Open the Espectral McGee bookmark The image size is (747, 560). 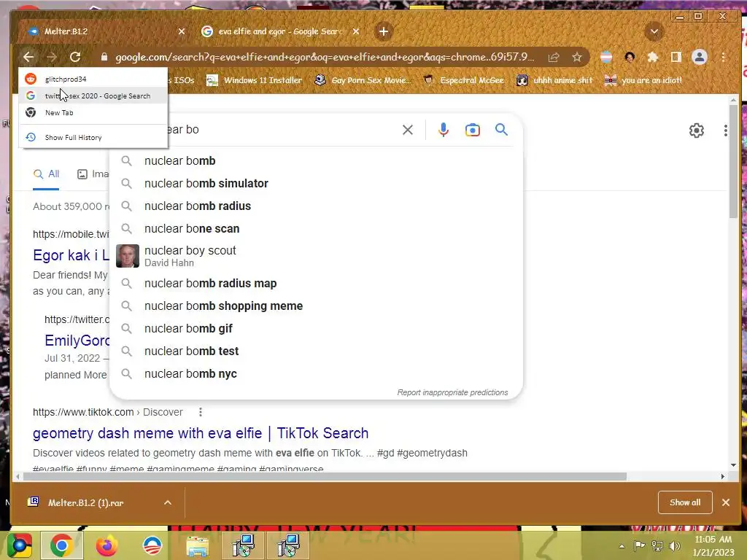tap(464, 80)
